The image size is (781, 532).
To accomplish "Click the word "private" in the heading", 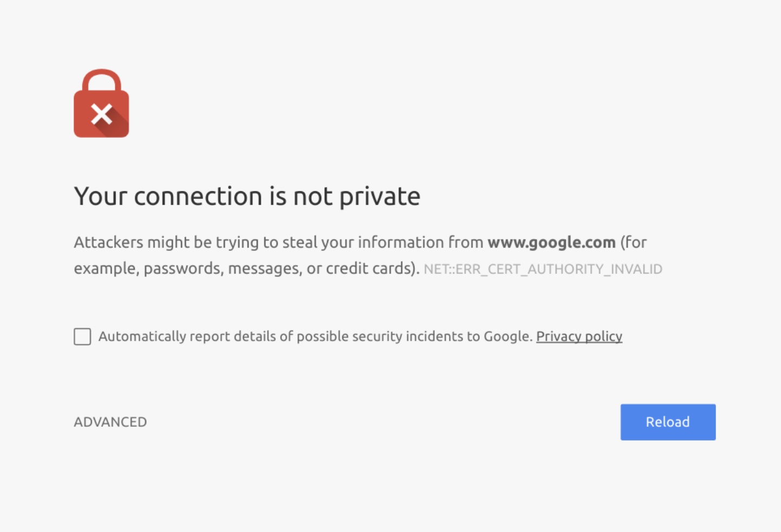I will (380, 197).
